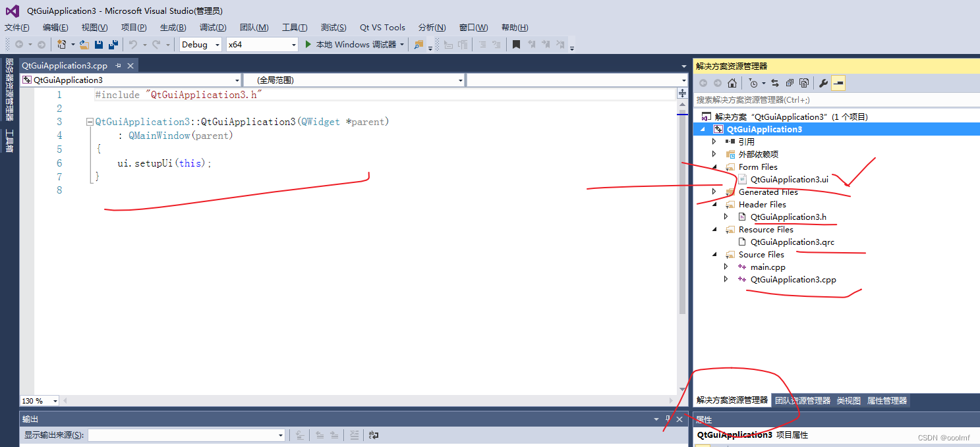Click the open file folder icon

tap(84, 45)
